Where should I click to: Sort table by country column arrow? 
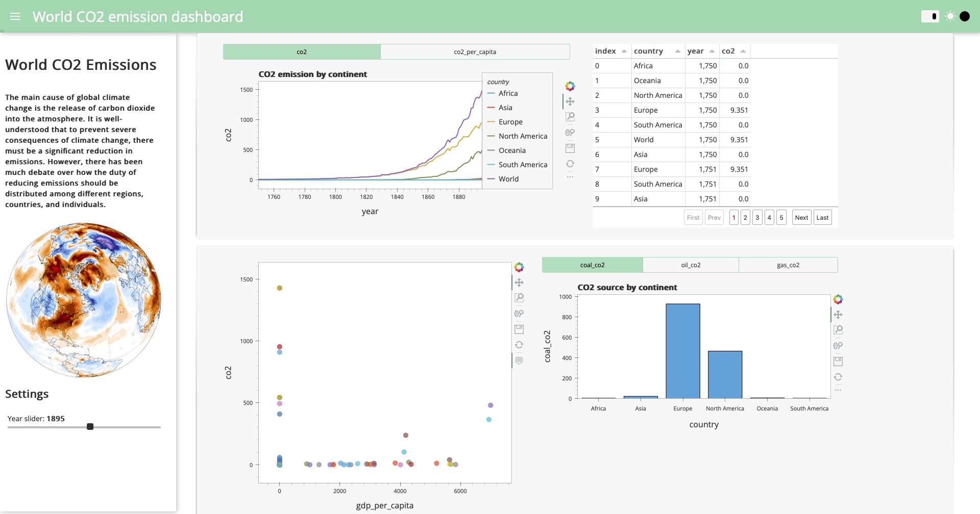[677, 51]
